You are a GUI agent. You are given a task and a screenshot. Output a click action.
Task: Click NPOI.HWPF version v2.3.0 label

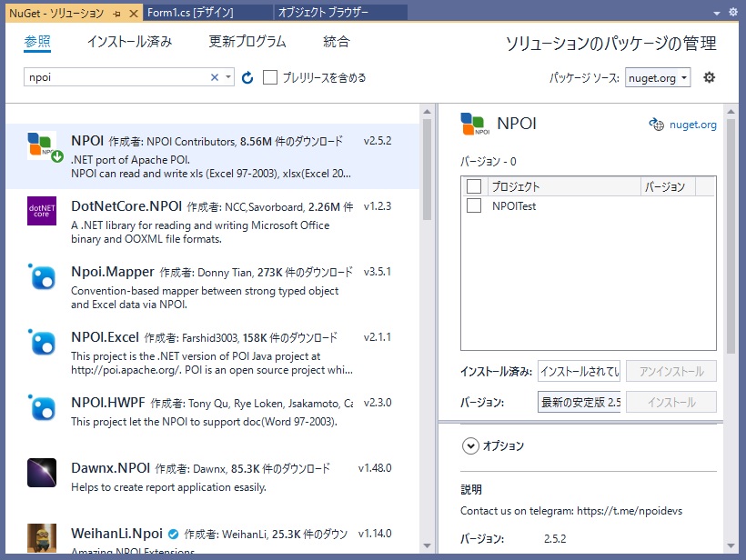point(378,403)
